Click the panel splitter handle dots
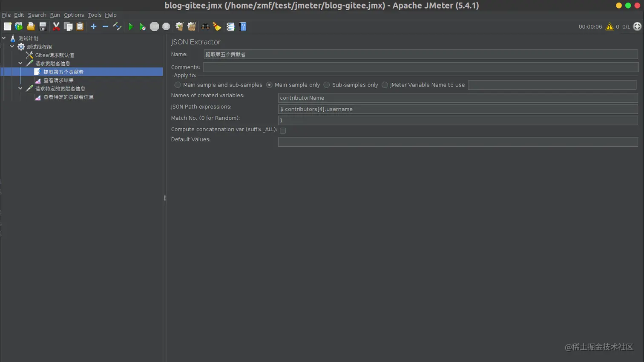Image resolution: width=644 pixels, height=362 pixels. pos(165,198)
